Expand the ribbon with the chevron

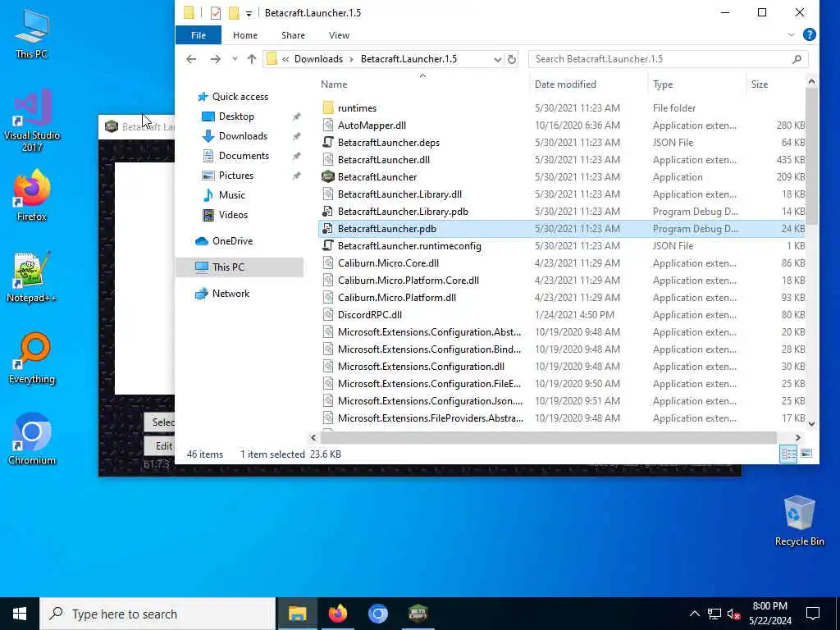point(792,34)
